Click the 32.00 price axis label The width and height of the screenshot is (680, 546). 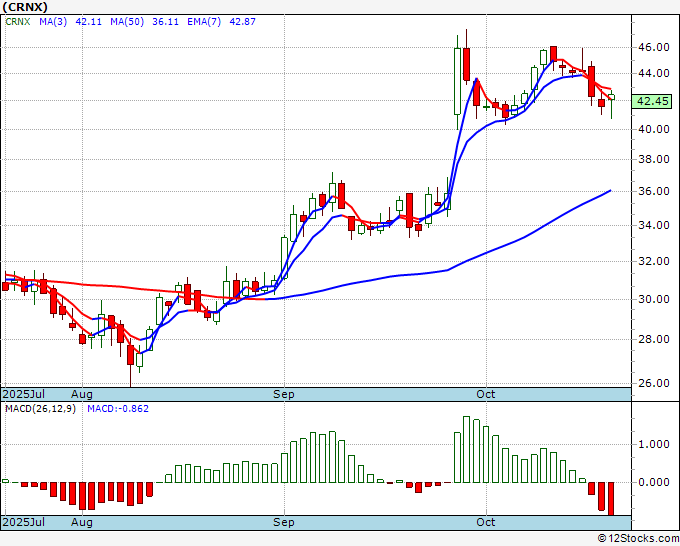pos(654,261)
